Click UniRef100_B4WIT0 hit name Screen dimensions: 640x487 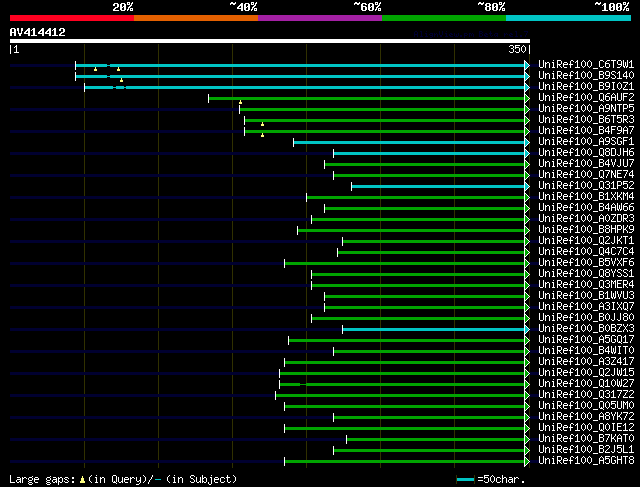point(586,351)
